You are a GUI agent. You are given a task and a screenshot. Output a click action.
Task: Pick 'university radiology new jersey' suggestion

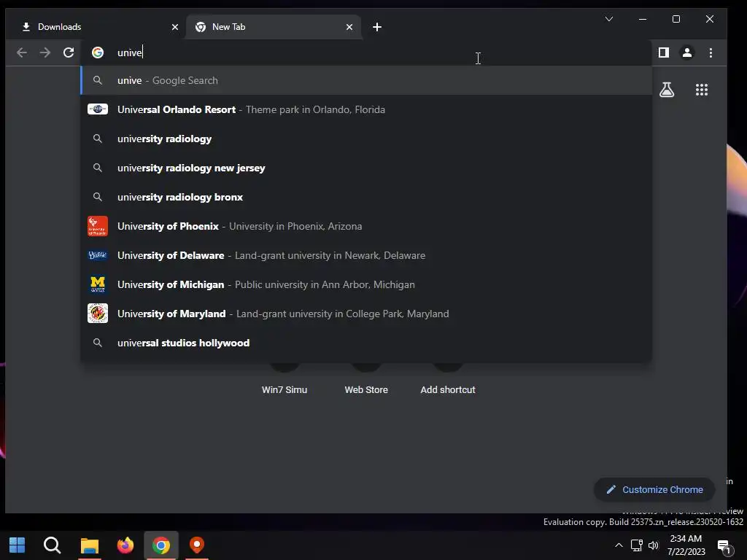pyautogui.click(x=366, y=168)
